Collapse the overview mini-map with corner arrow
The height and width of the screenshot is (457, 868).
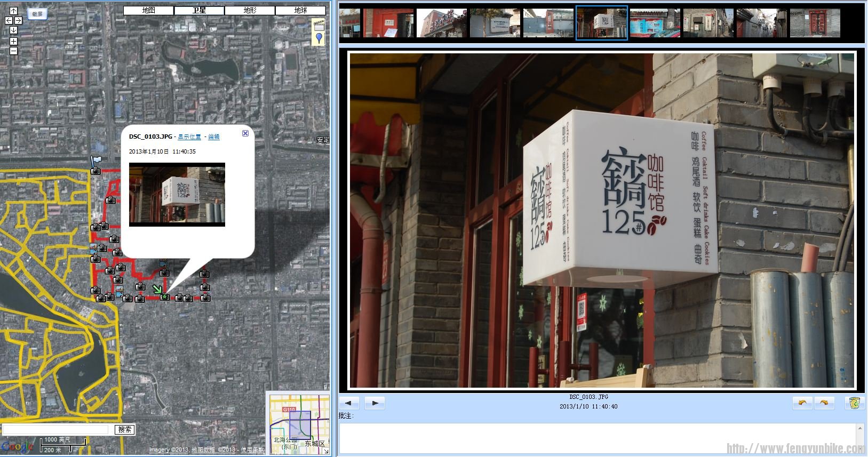point(325,451)
